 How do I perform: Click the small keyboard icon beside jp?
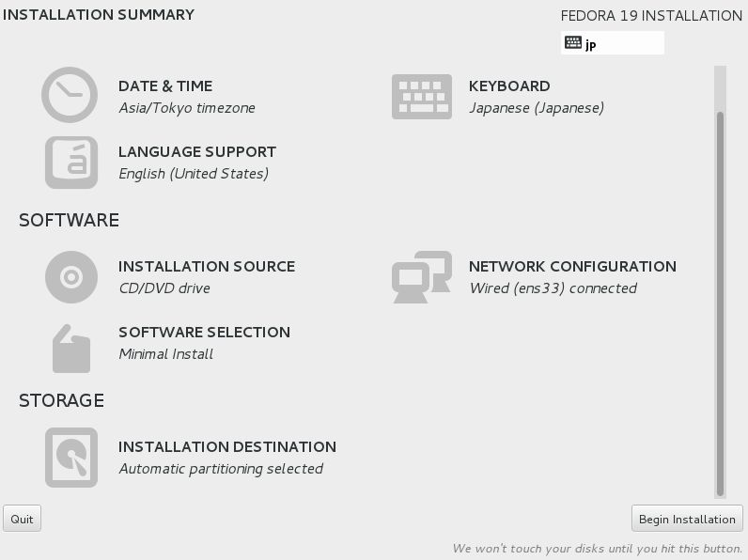(573, 42)
